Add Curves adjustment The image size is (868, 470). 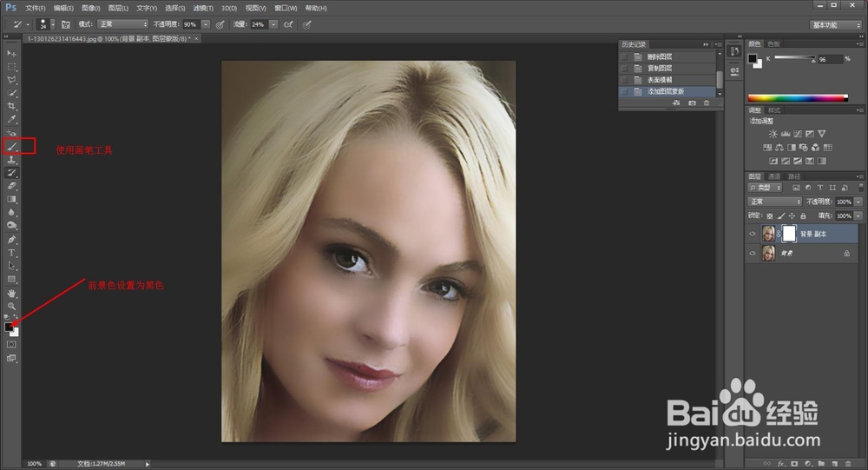point(797,134)
